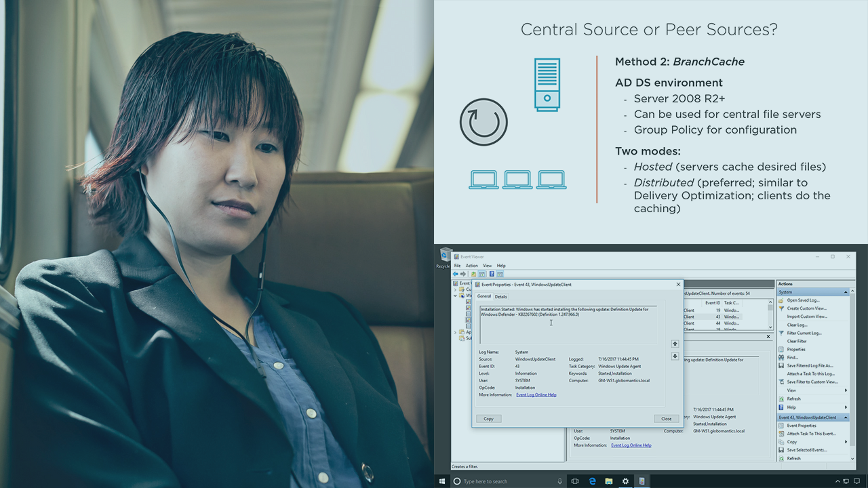This screenshot has width=868, height=488.
Task: Click the blue Help icon in toolbar
Action: click(x=492, y=274)
